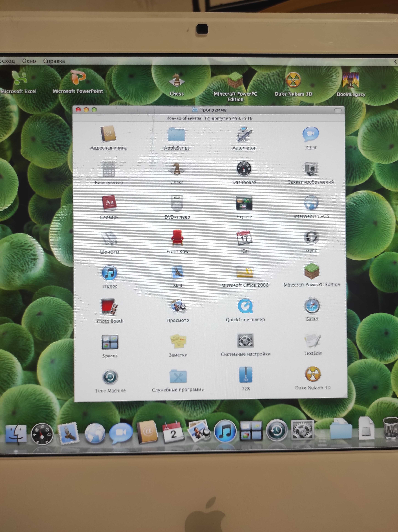Open the Окно menu
Viewport: 398px width, 532px height.
coord(29,61)
